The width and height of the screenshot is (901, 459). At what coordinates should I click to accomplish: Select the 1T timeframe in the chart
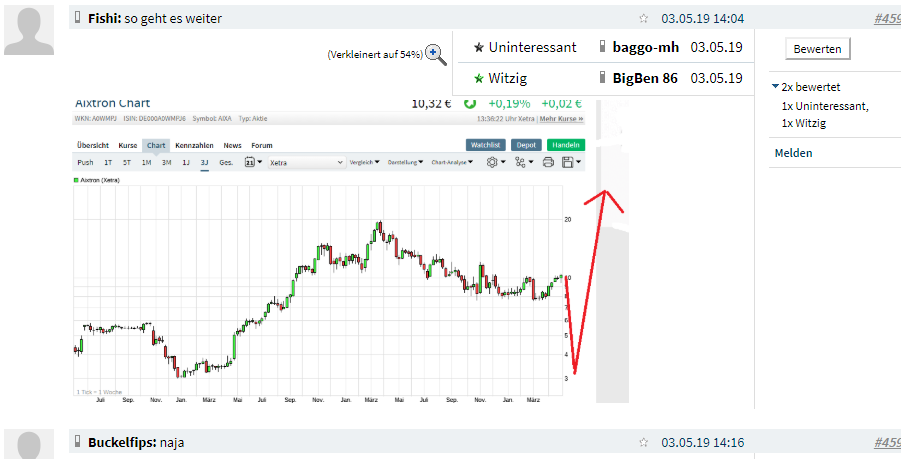[x=108, y=163]
